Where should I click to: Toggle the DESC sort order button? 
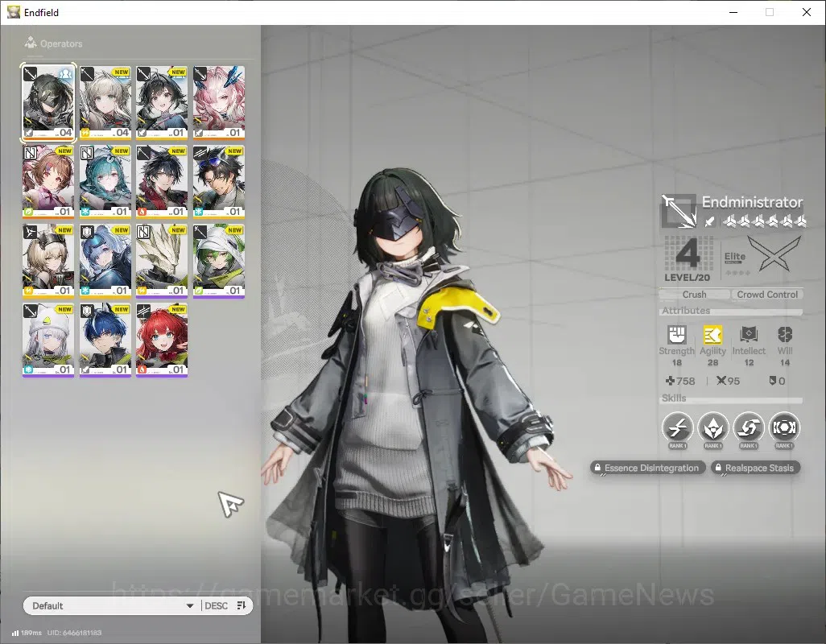click(x=225, y=605)
